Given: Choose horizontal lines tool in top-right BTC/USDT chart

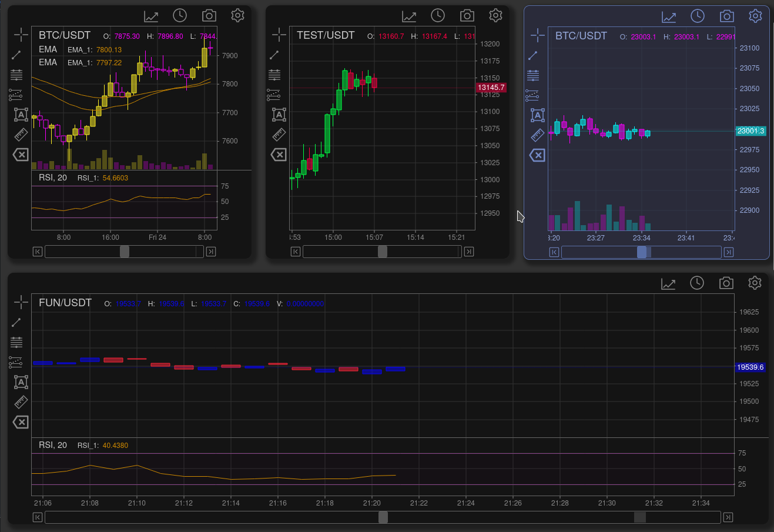Looking at the screenshot, I should [x=533, y=75].
